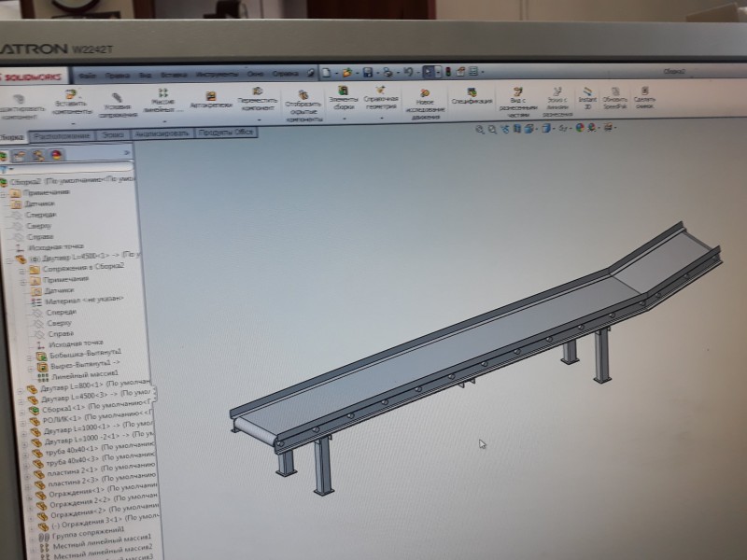This screenshot has width=747, height=560.
Task: Click the Print icon
Action: pyautogui.click(x=388, y=73)
